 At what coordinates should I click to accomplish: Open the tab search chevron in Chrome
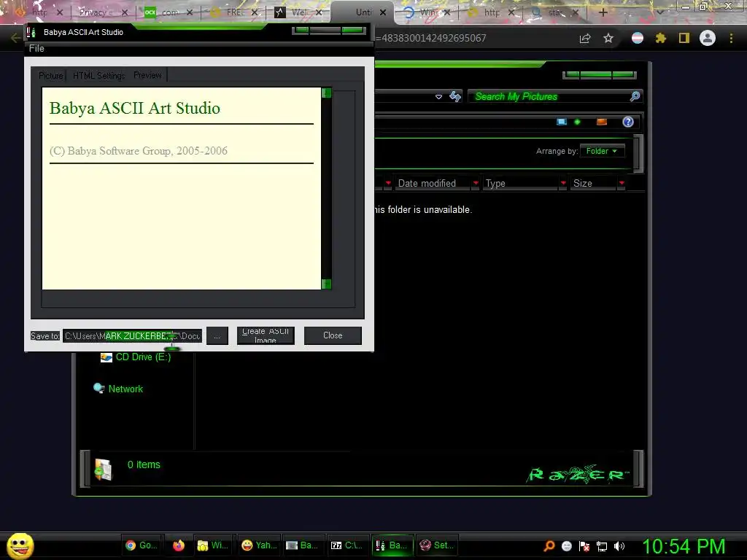pyautogui.click(x=659, y=12)
